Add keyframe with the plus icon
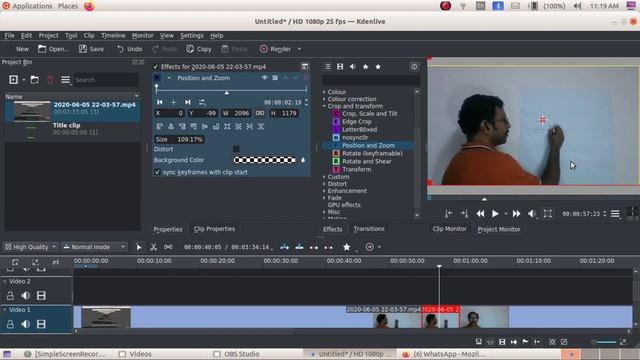 173,102
